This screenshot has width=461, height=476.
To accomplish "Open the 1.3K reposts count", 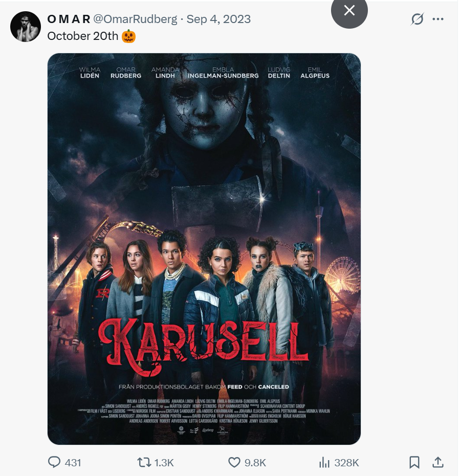I will tap(164, 463).
